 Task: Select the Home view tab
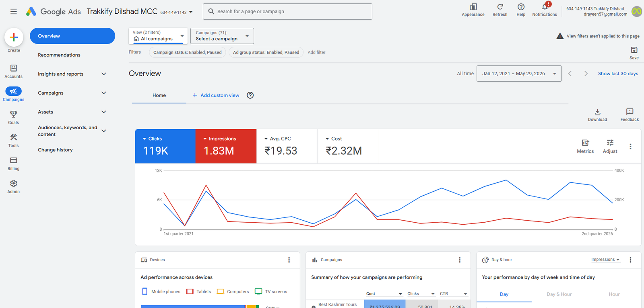click(x=159, y=95)
